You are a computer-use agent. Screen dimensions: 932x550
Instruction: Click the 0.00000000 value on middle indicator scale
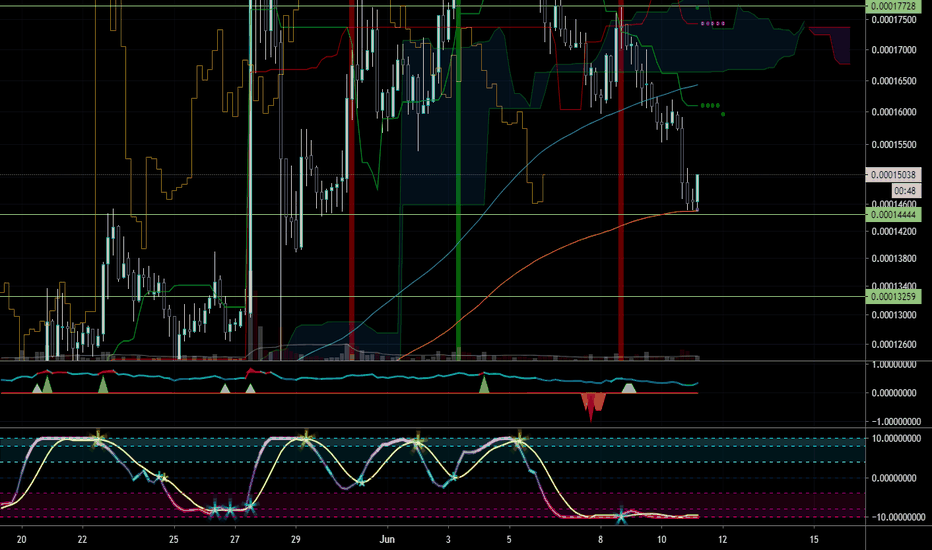[896, 393]
